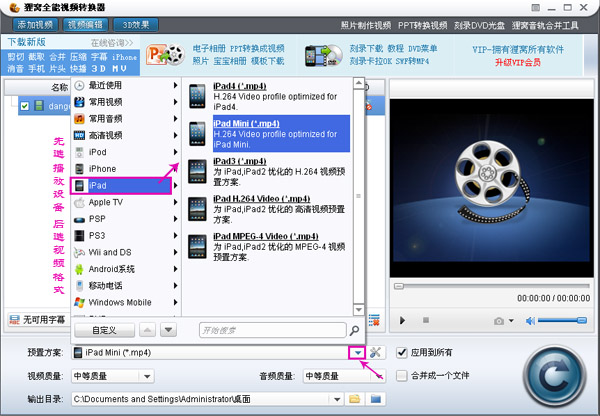Click the 添加视频 button
Screen dimensions: 600x416
35,25
